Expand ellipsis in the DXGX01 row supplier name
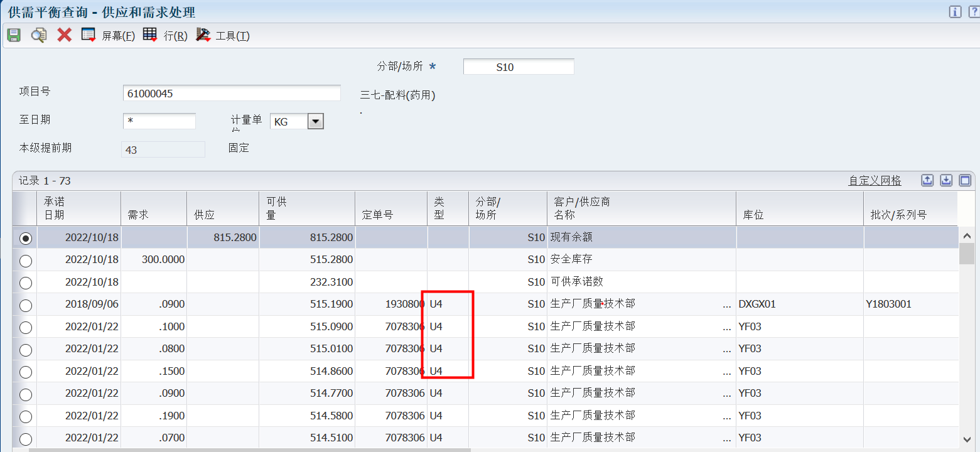Screen dimensions: 980x452 727,305
